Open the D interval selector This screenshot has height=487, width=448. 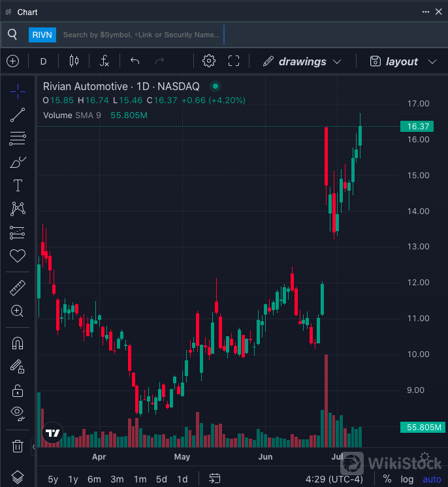(x=44, y=61)
